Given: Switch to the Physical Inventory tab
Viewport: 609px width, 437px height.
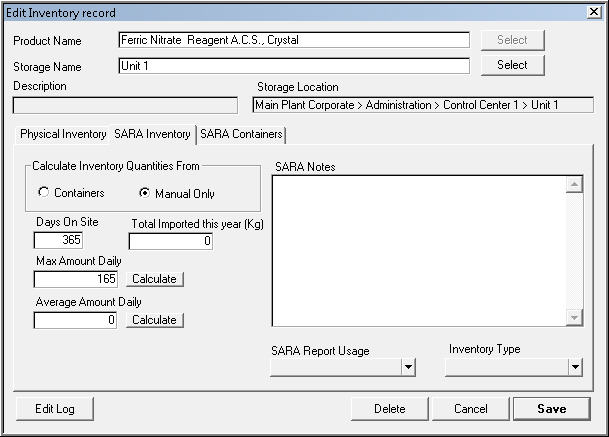Looking at the screenshot, I should point(63,134).
